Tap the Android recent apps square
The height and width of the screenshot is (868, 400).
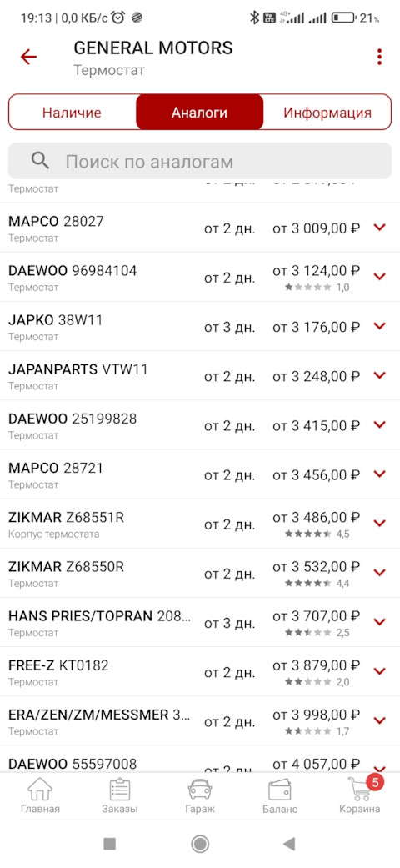109,844
